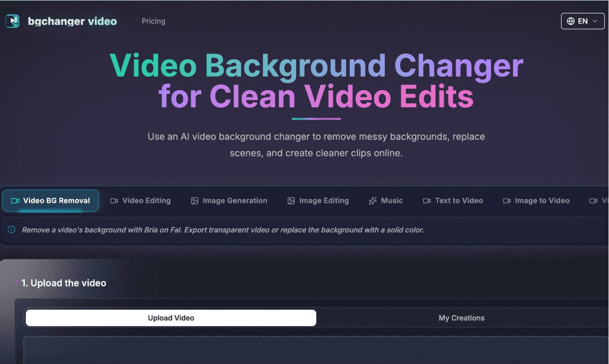Select the Text to Video tab
Image resolution: width=609 pixels, height=364 pixels.
(453, 201)
